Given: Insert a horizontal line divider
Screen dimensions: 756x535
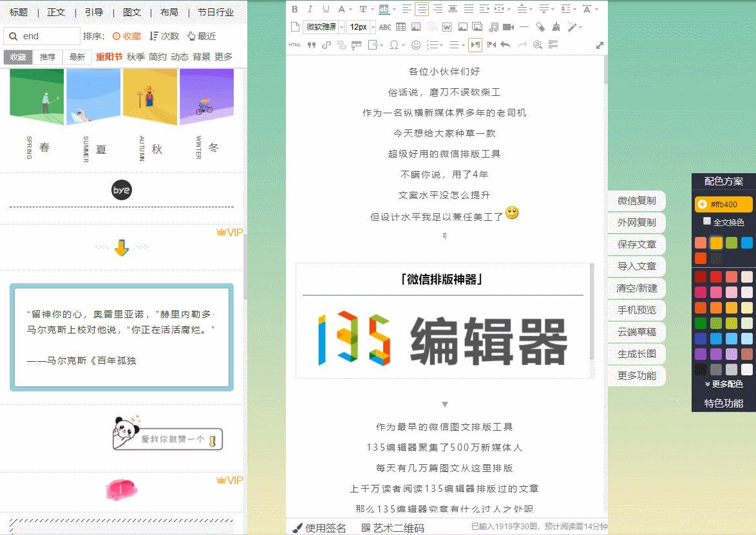Looking at the screenshot, I should pyautogui.click(x=524, y=27).
